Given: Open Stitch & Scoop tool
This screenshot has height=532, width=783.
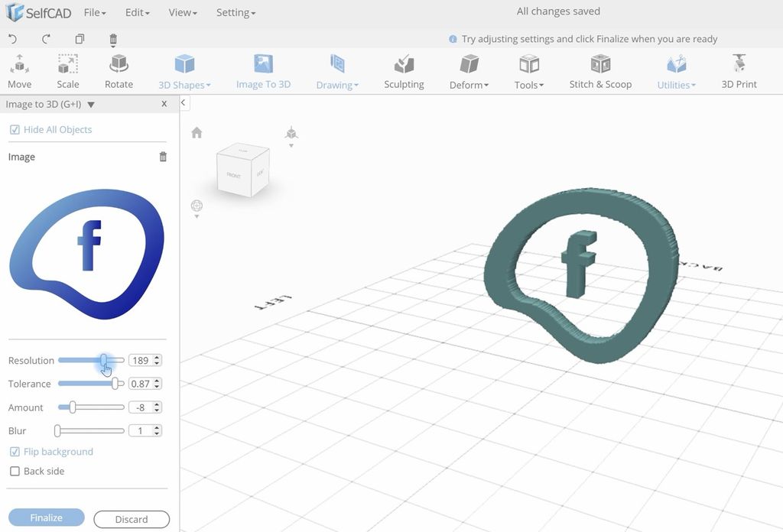Looking at the screenshot, I should [600, 72].
